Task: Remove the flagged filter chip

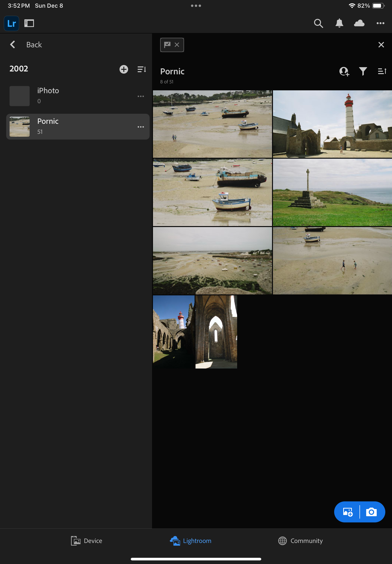Action: click(x=177, y=45)
